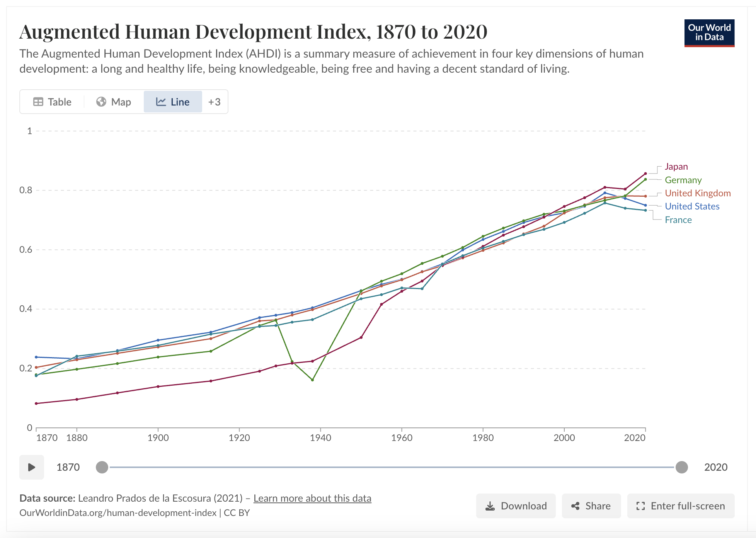Viewport: 756px width, 538px height.
Task: Click the Our World in Data logo
Action: (709, 33)
